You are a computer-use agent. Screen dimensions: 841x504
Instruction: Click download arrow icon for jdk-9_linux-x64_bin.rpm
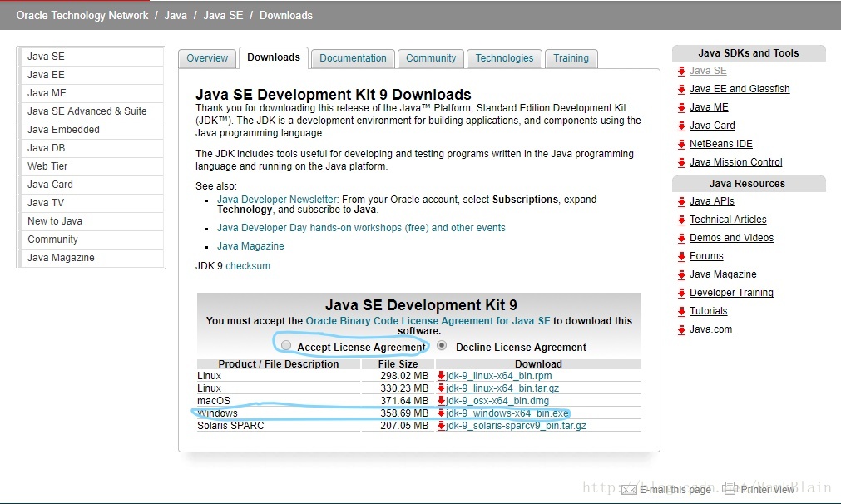pyautogui.click(x=442, y=375)
